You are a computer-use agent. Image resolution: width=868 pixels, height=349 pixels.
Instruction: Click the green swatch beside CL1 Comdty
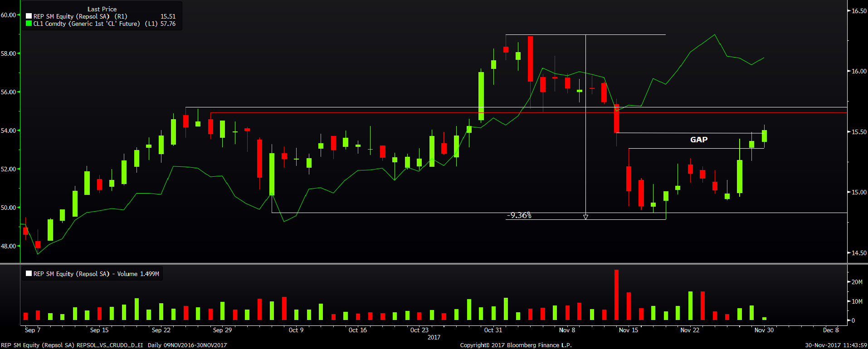pos(29,24)
